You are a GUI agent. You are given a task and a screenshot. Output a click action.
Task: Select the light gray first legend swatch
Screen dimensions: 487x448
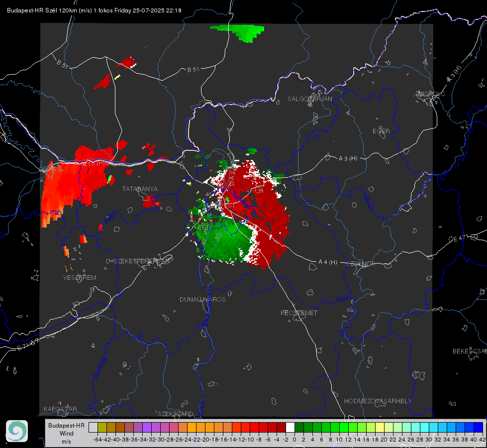(93, 427)
